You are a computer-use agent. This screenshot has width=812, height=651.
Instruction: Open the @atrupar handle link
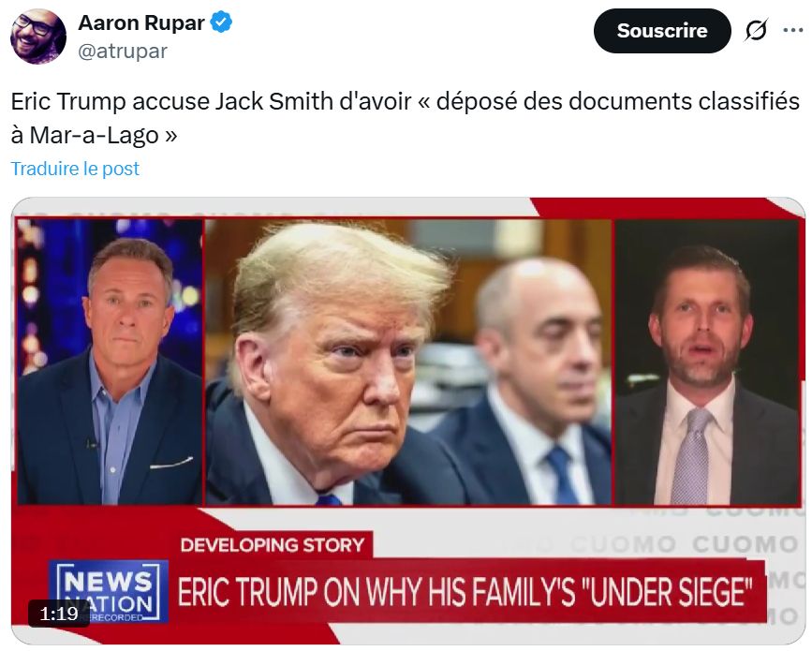tap(122, 51)
